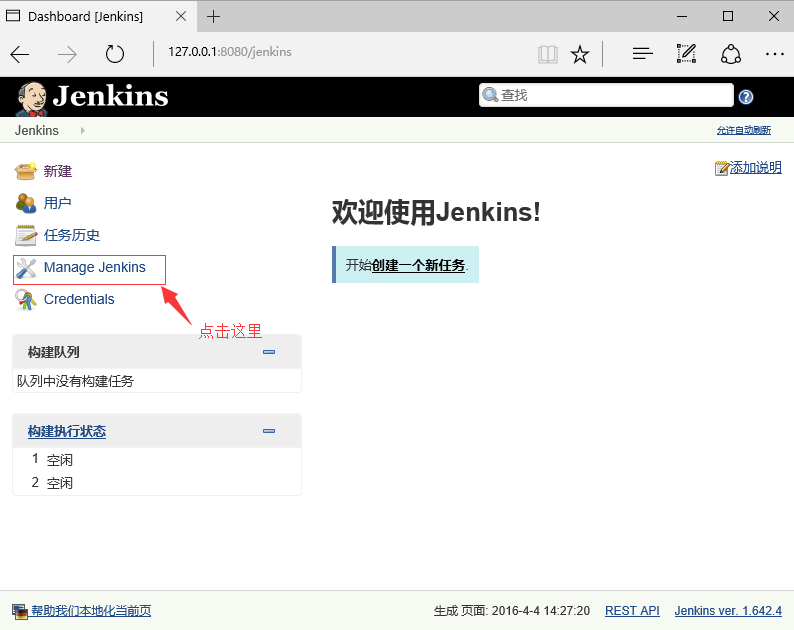Viewport: 794px width, 630px height.
Task: Click the browser forward arrow
Action: click(67, 54)
